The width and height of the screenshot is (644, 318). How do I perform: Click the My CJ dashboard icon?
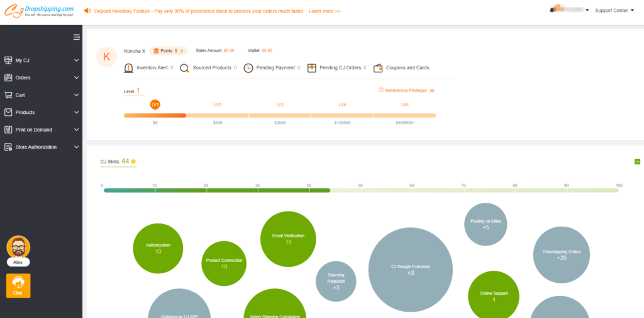pyautogui.click(x=8, y=60)
